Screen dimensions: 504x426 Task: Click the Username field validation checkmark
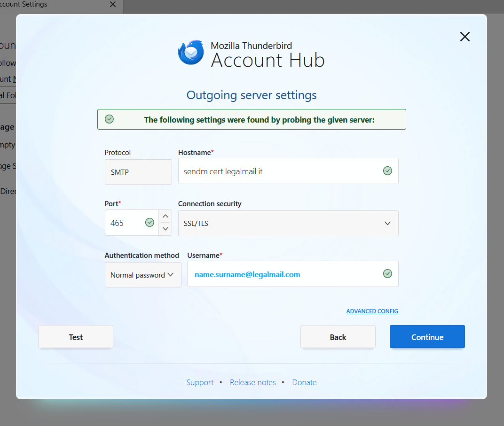pyautogui.click(x=387, y=273)
